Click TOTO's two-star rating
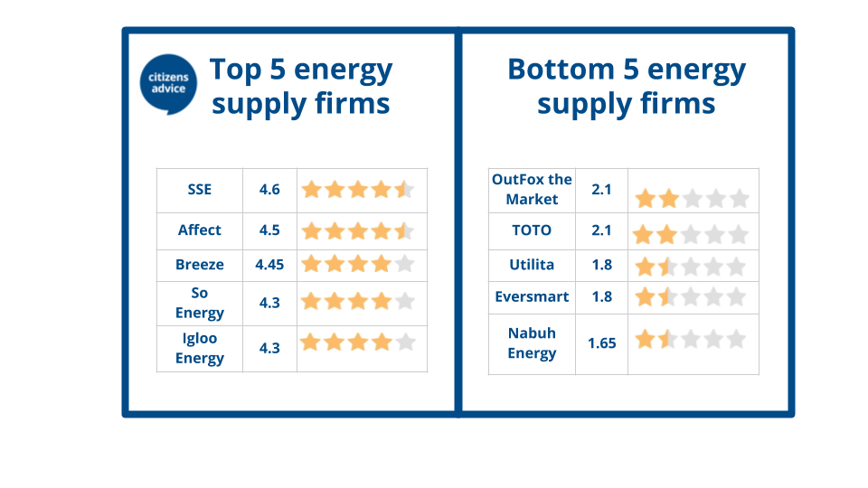The height and width of the screenshot is (488, 868). 690,235
